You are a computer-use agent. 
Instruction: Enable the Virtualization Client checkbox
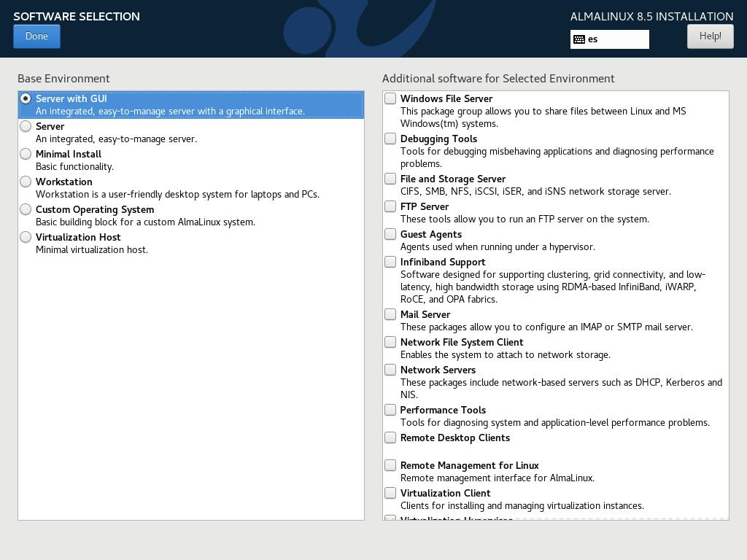click(x=390, y=492)
